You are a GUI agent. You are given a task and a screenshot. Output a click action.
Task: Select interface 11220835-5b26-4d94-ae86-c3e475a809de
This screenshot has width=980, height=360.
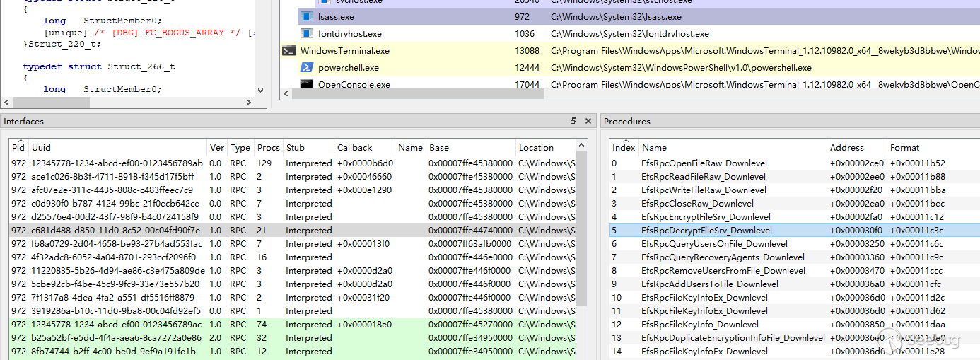118,270
